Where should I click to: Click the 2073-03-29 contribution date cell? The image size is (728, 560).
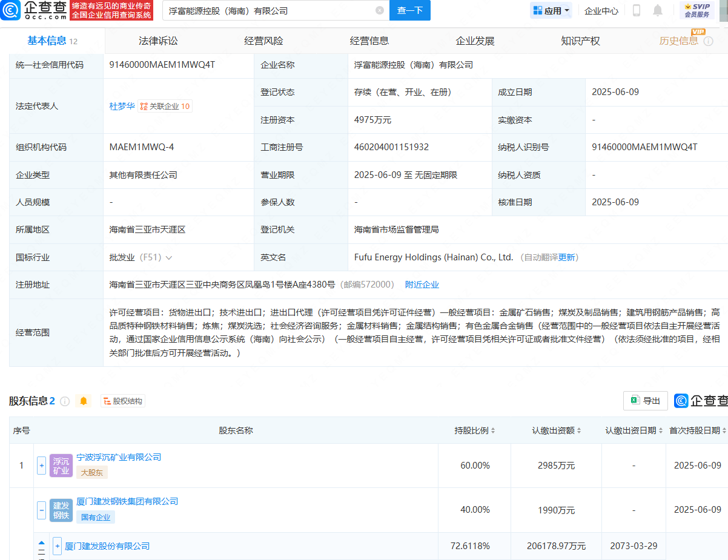(x=634, y=546)
